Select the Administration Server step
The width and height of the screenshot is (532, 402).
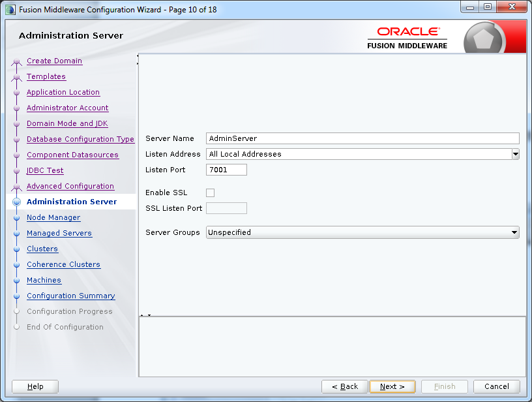coord(72,202)
